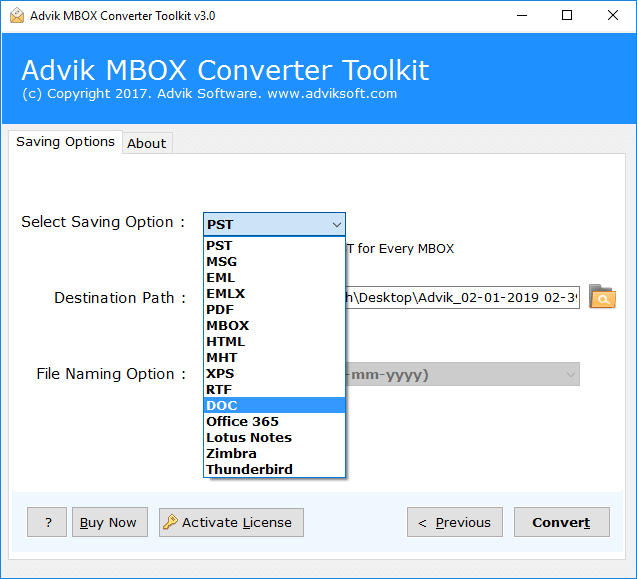The height and width of the screenshot is (579, 637).
Task: Choose XPS saving option
Action: (274, 373)
